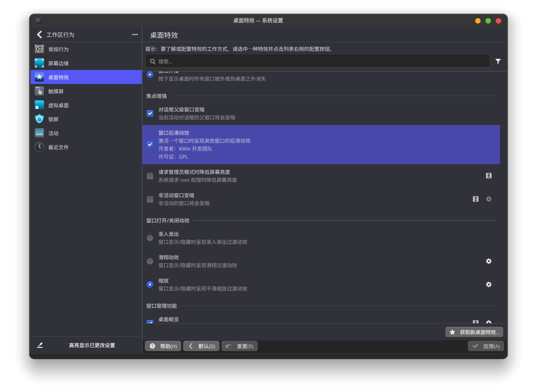Uncheck the 对话框父级窗口变暗 checkbox

pos(150,113)
